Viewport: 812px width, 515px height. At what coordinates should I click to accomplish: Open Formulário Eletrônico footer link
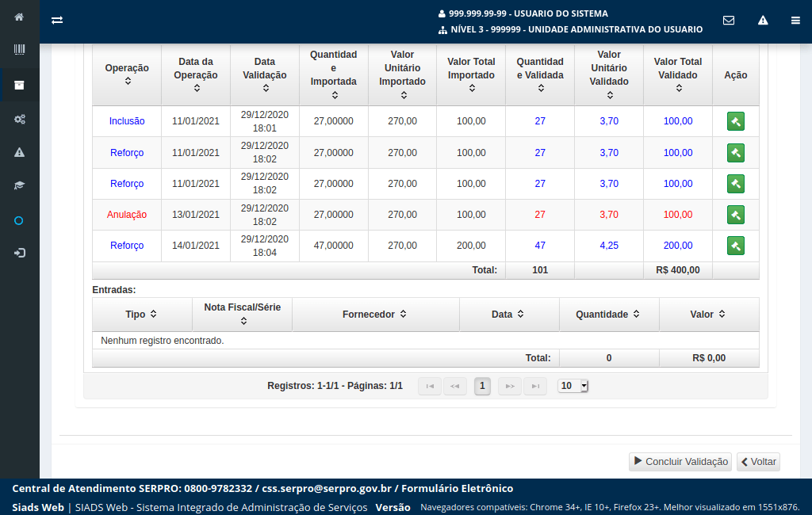tap(458, 489)
